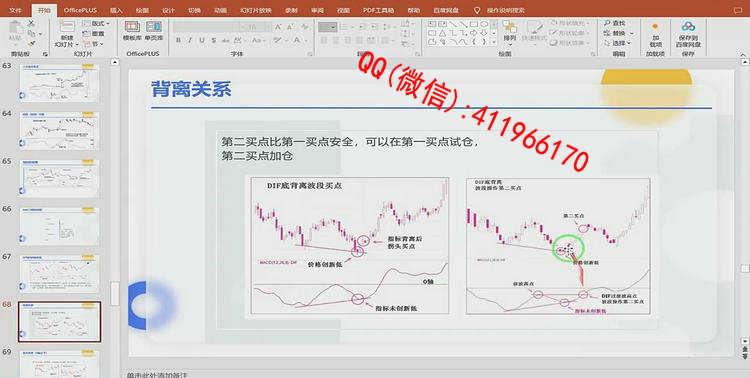The width and height of the screenshot is (750, 378).
Task: Expand the shapes gallery more arrow
Action: click(493, 42)
